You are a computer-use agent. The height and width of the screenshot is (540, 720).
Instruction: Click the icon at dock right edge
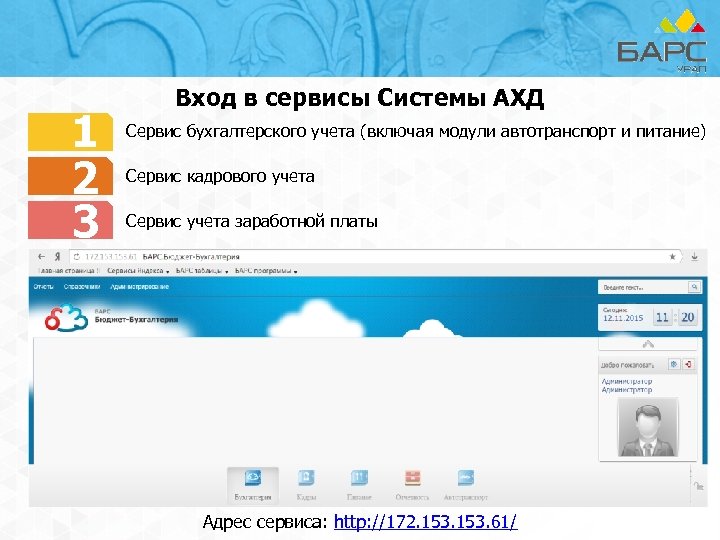[699, 486]
